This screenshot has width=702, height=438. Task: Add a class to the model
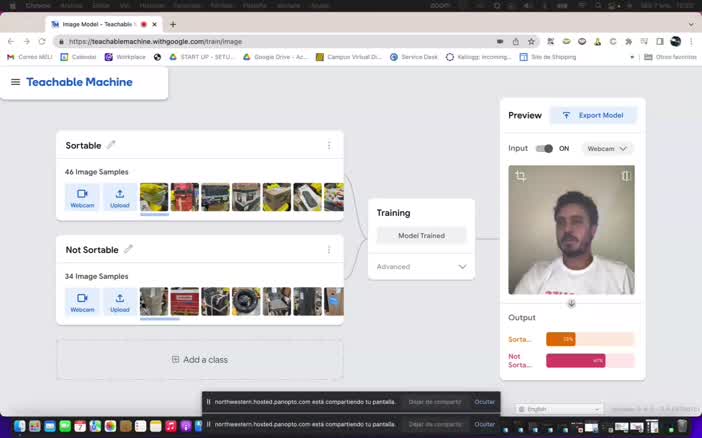tap(199, 360)
